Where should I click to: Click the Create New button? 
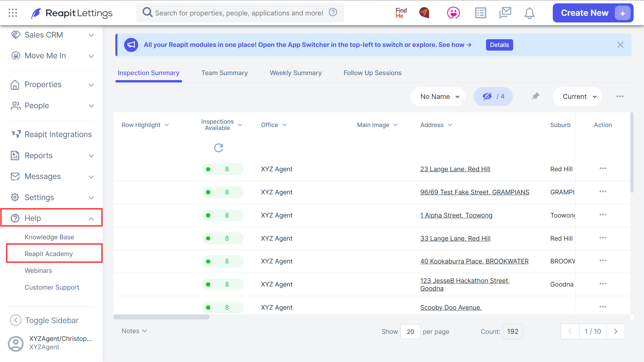click(593, 13)
